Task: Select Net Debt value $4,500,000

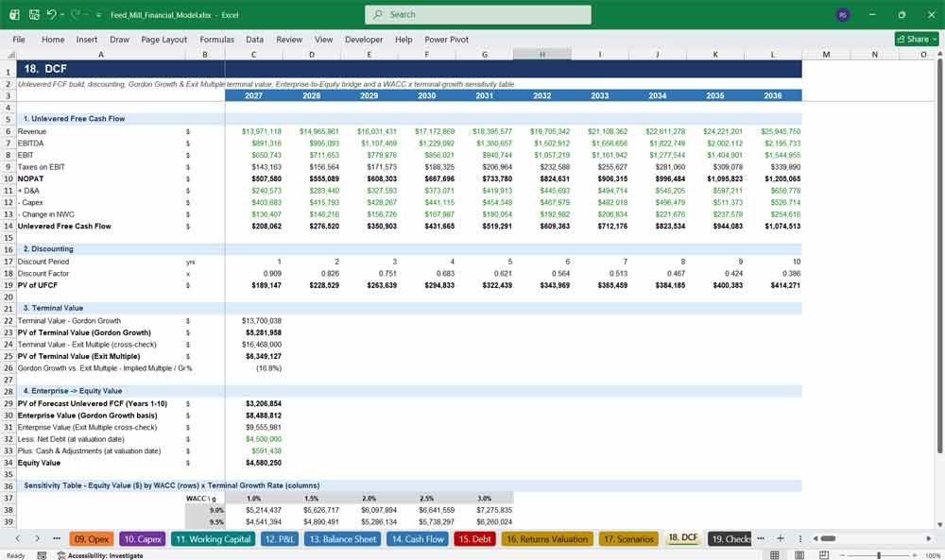Action: coord(253,439)
